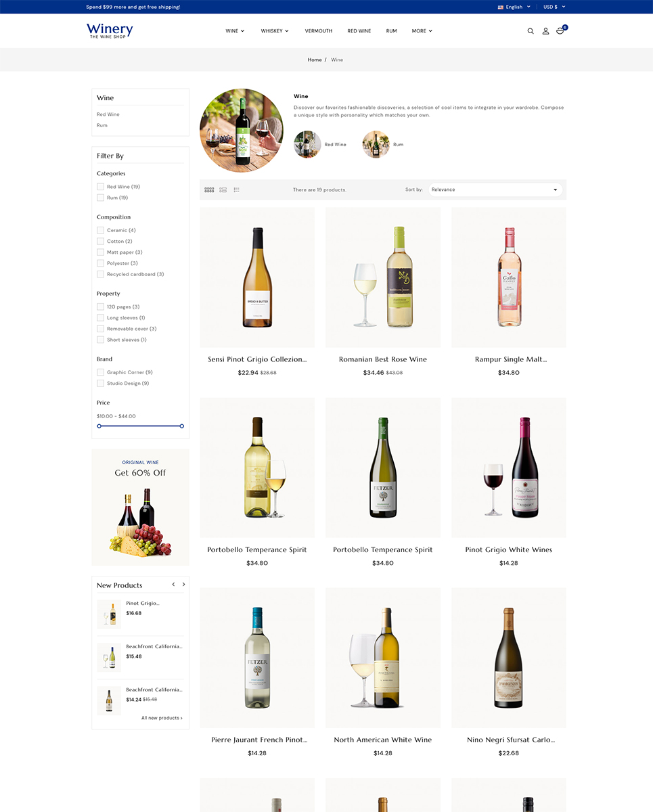This screenshot has width=653, height=812.
Task: Go to the Home breadcrumb link
Action: point(315,60)
